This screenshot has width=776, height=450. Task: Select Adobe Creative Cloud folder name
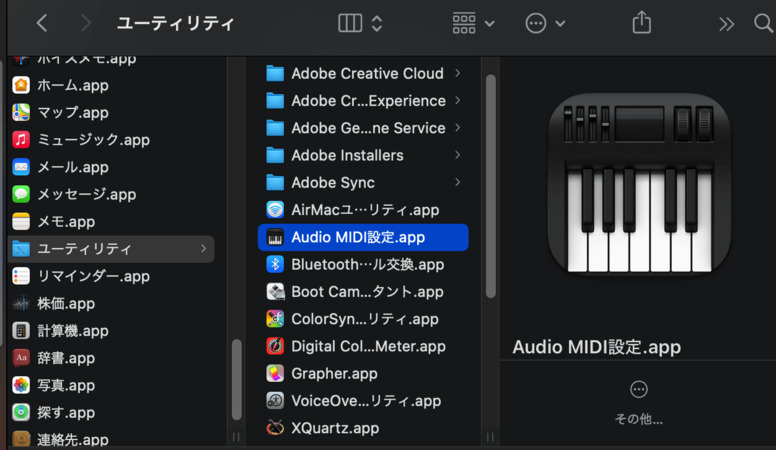[367, 73]
